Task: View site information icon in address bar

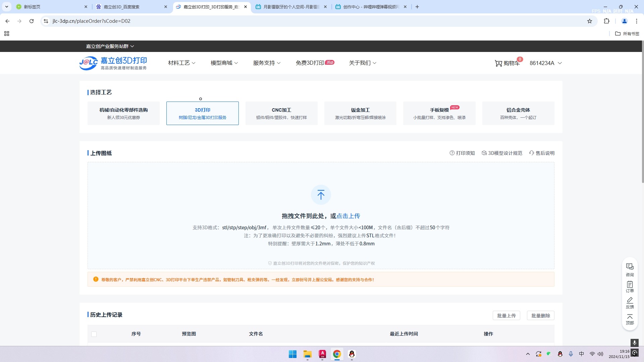Action: 46,21
